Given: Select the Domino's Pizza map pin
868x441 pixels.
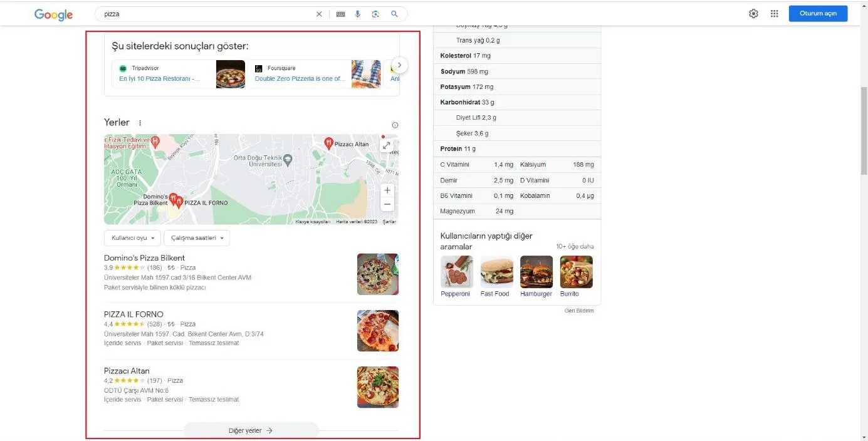Looking at the screenshot, I should click(172, 199).
